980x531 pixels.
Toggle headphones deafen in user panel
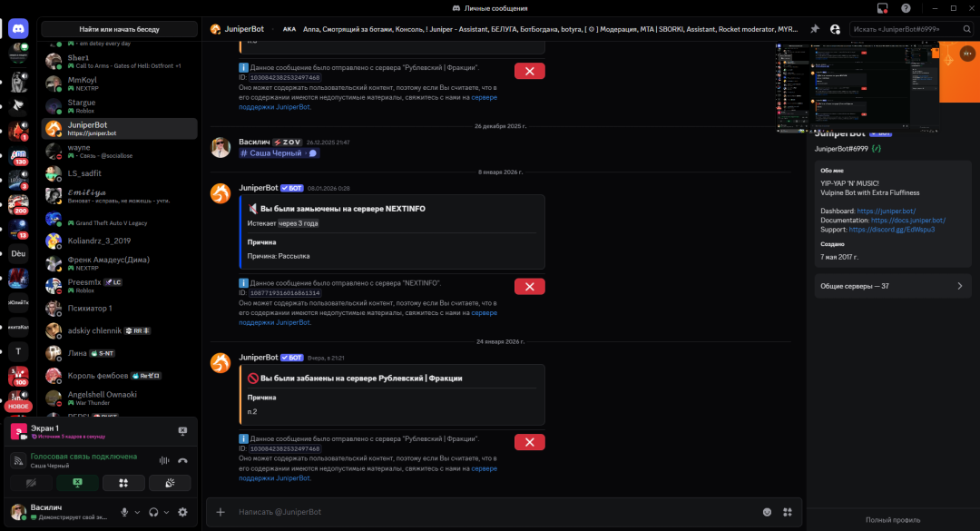click(x=154, y=512)
